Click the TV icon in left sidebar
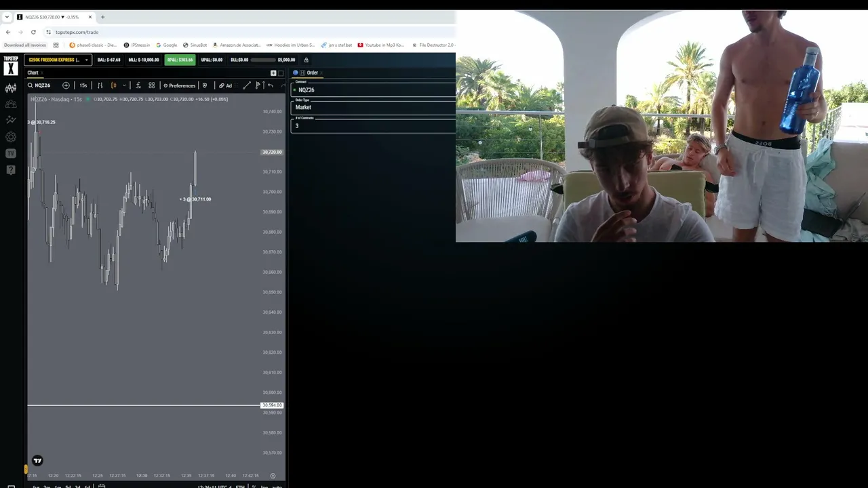The image size is (868, 488). pos(11,153)
